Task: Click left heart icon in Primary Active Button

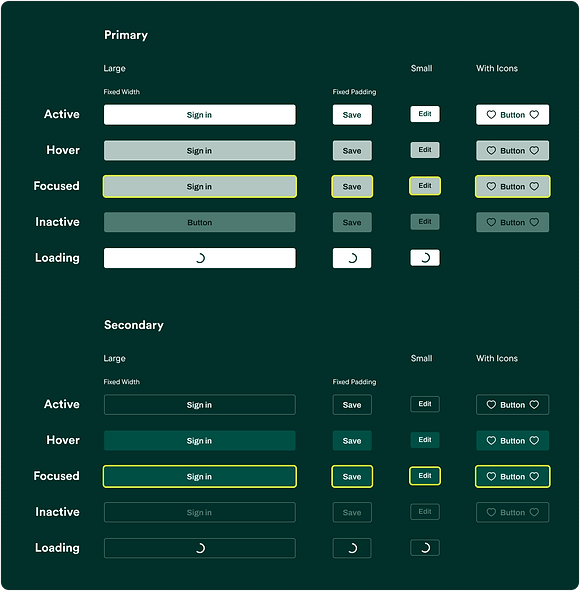Action: [x=491, y=115]
